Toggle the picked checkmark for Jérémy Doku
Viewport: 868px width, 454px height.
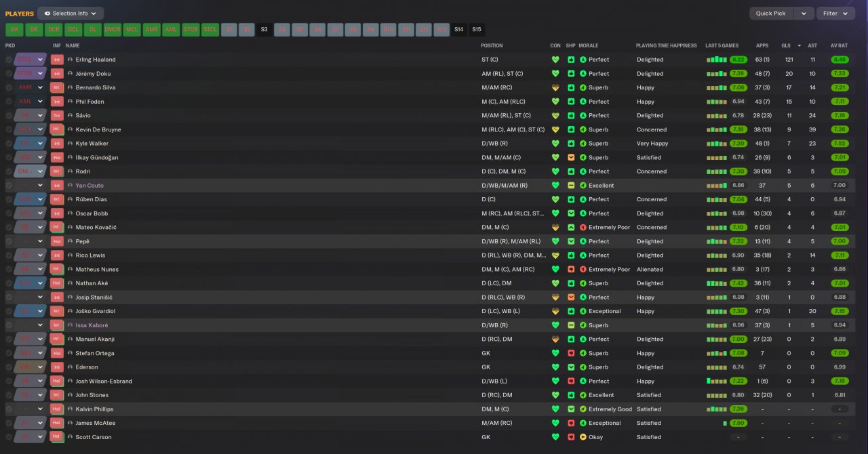[9, 74]
